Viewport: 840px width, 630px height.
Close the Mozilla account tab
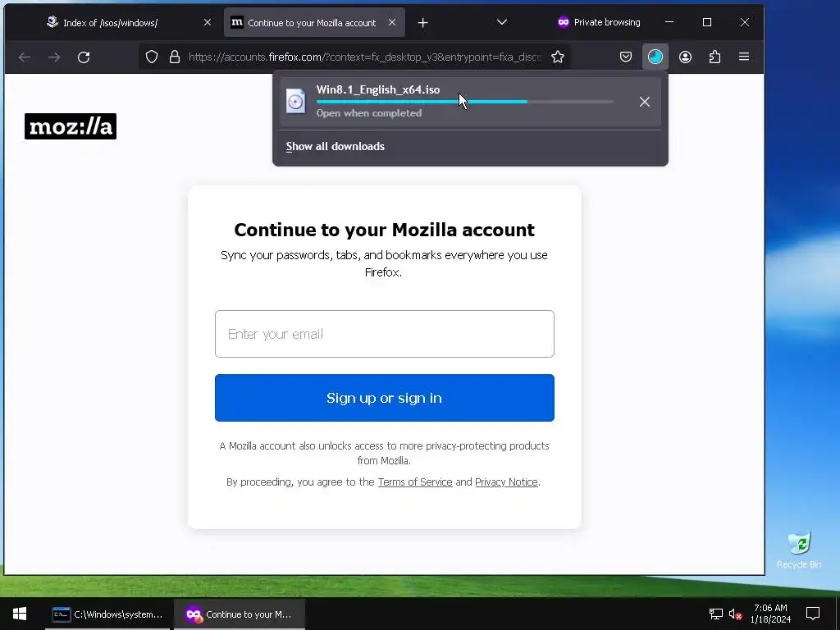[x=392, y=22]
